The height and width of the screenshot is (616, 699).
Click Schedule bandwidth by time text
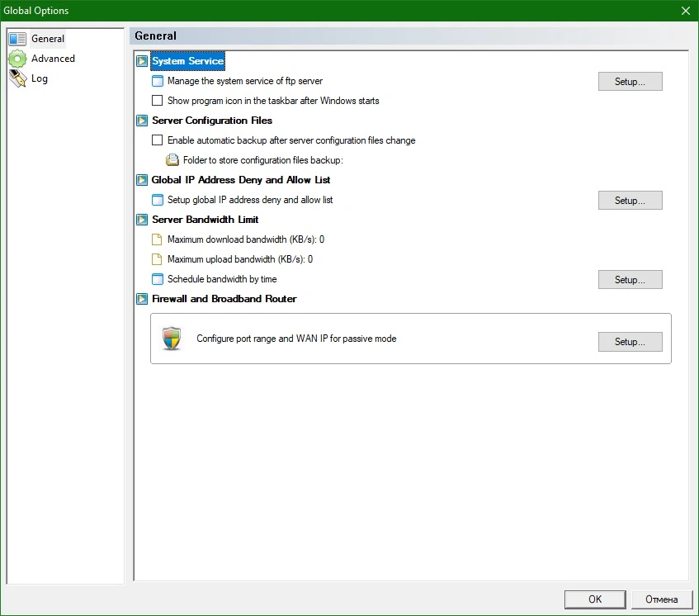[x=222, y=279]
